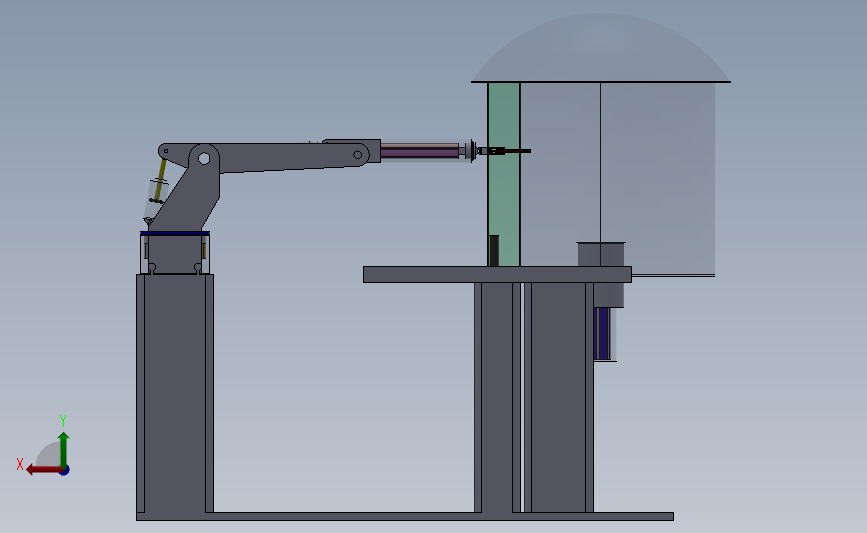Click the blue Z axis dot of the triad
The height and width of the screenshot is (533, 867).
coord(65,471)
